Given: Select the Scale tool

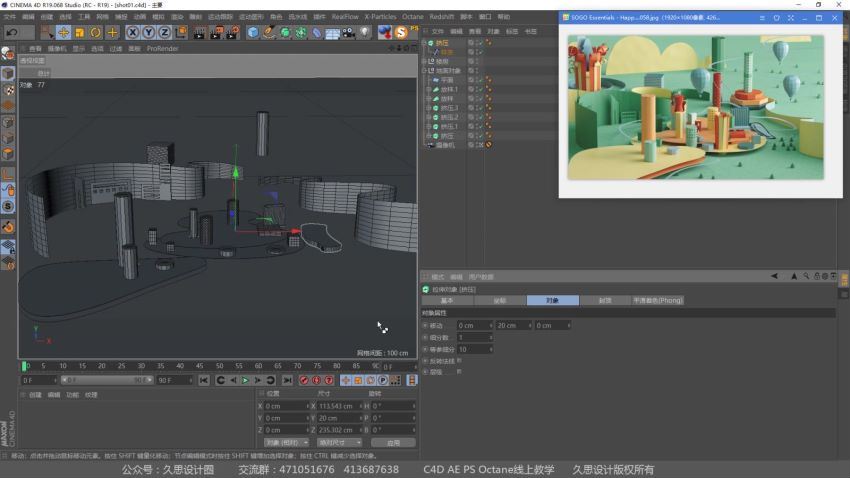Looking at the screenshot, I should (80, 33).
